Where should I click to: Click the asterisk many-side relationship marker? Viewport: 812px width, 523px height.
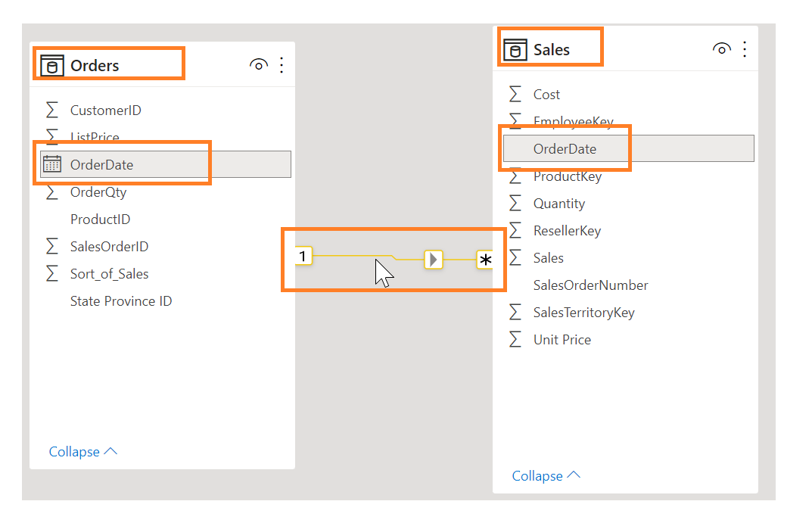tap(485, 260)
